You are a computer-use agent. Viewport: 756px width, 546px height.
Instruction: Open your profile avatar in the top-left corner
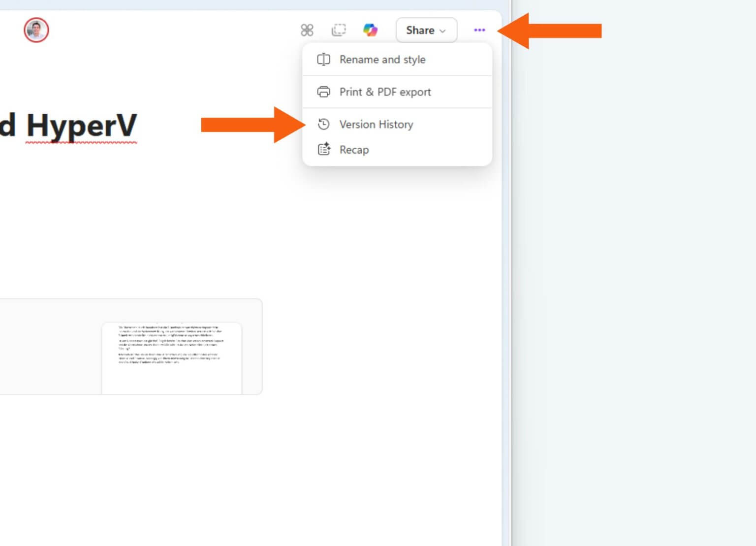35,30
